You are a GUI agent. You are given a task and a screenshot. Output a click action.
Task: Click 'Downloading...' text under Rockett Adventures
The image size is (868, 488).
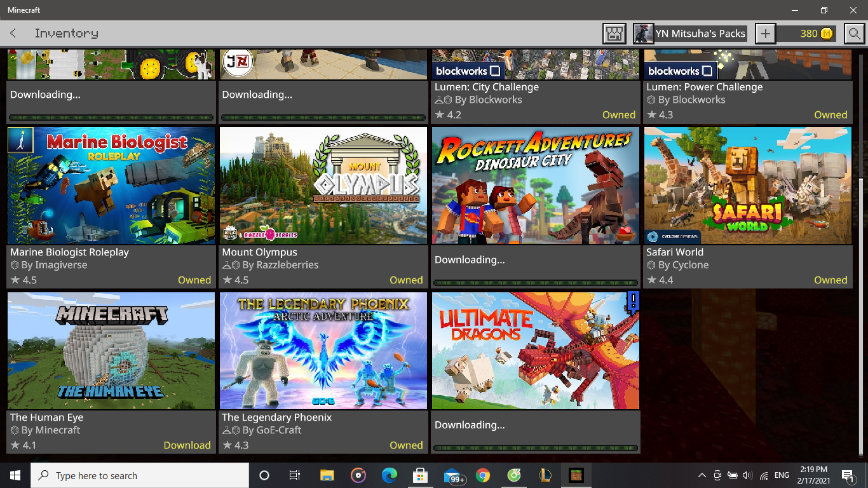tap(470, 260)
